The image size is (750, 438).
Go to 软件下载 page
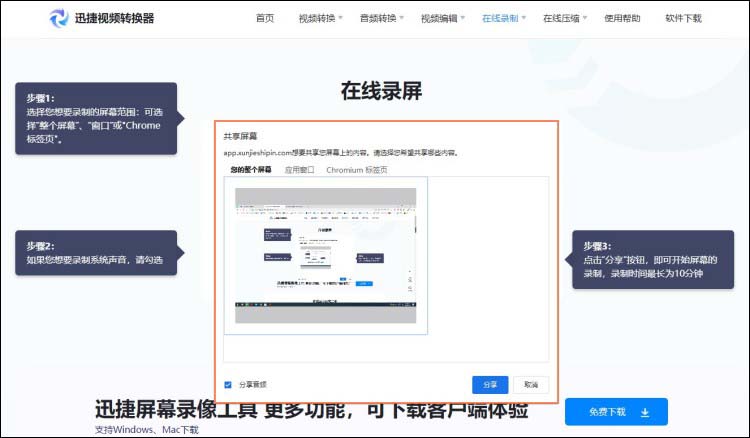point(684,18)
